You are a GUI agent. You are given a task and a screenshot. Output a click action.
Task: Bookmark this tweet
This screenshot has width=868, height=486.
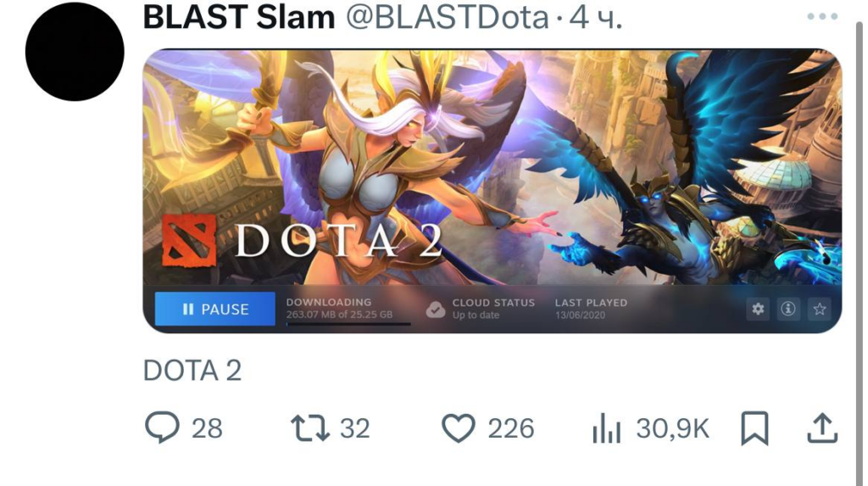(754, 427)
